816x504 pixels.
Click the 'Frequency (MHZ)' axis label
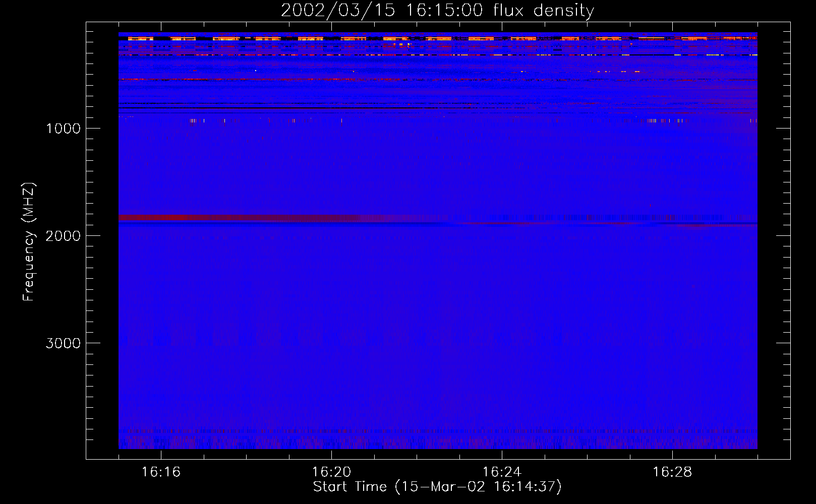[29, 242]
